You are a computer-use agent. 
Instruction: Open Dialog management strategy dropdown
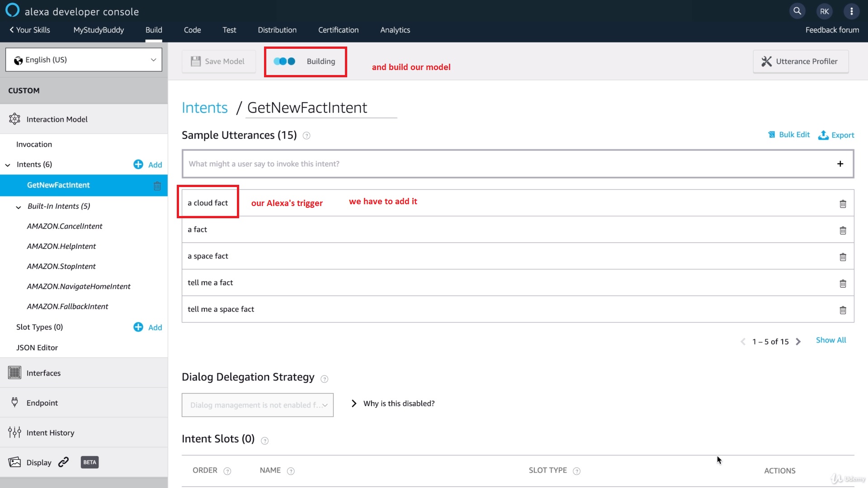click(x=257, y=405)
